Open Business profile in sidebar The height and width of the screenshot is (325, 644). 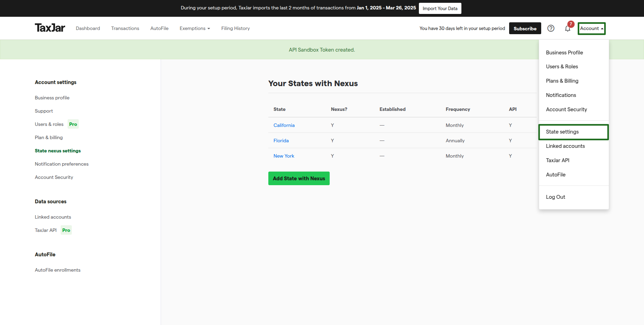click(52, 98)
